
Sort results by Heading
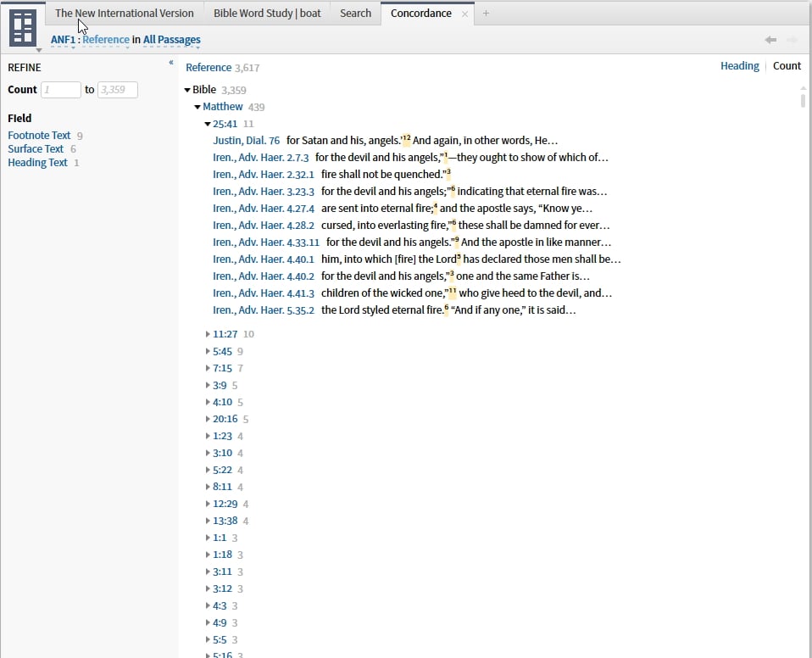tap(739, 66)
